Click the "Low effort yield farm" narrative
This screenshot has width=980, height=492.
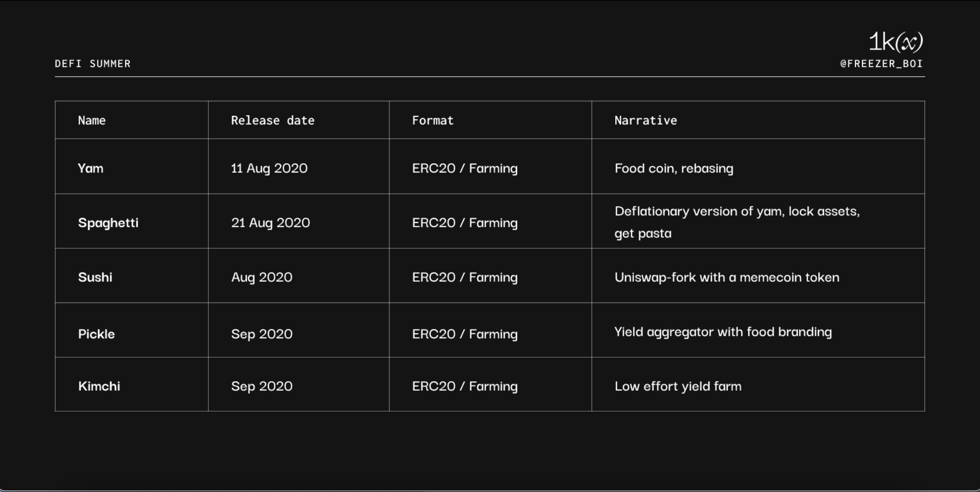(678, 386)
